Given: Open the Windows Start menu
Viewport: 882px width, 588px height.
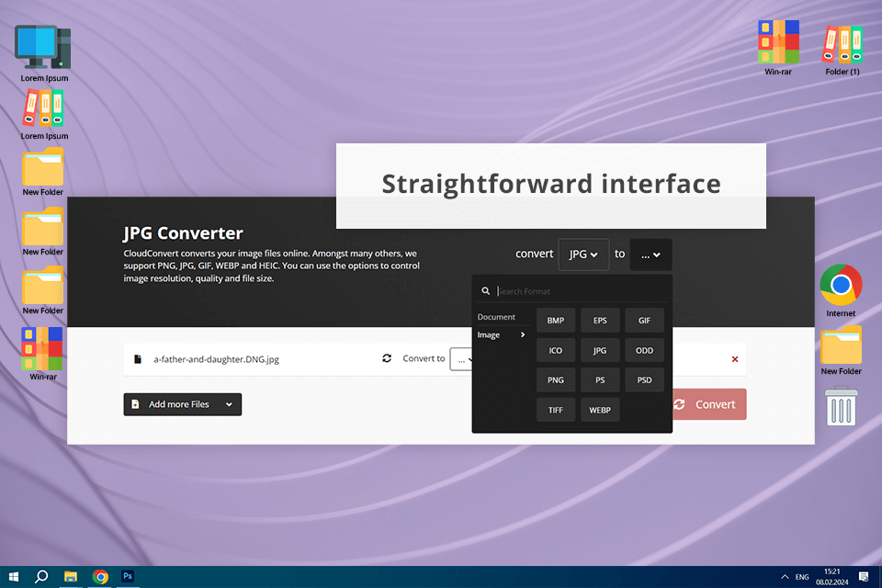Looking at the screenshot, I should click(14, 577).
